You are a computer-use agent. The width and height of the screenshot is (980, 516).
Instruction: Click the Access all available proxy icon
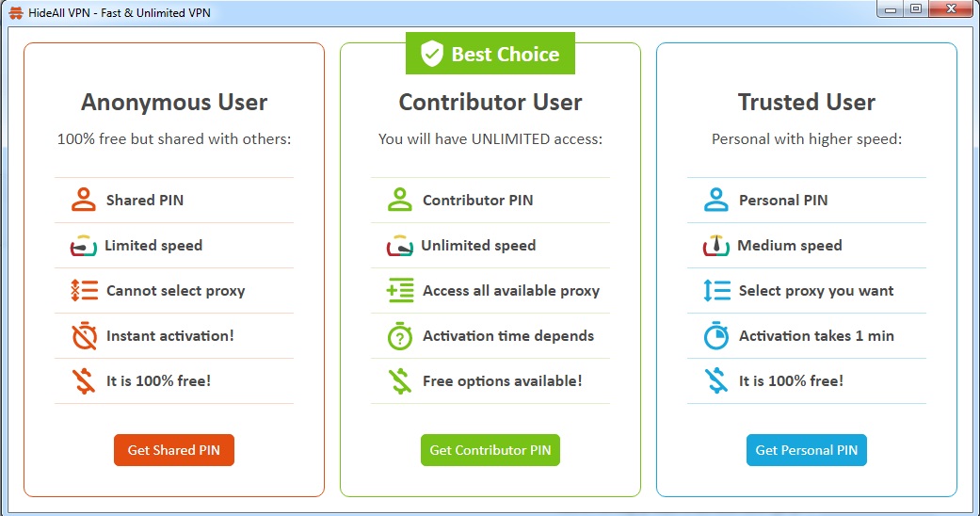400,290
